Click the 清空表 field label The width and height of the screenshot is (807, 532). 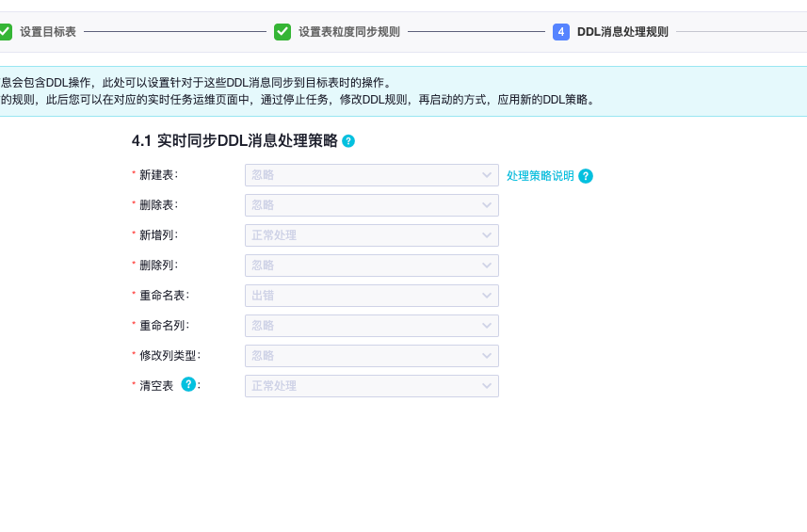pos(156,386)
